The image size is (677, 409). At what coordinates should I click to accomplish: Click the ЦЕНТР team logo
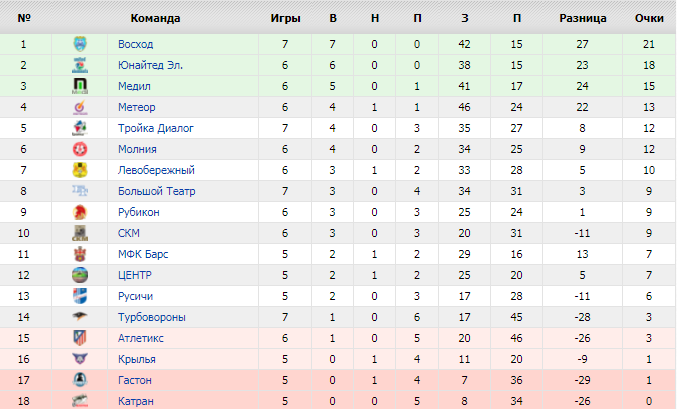(x=81, y=275)
